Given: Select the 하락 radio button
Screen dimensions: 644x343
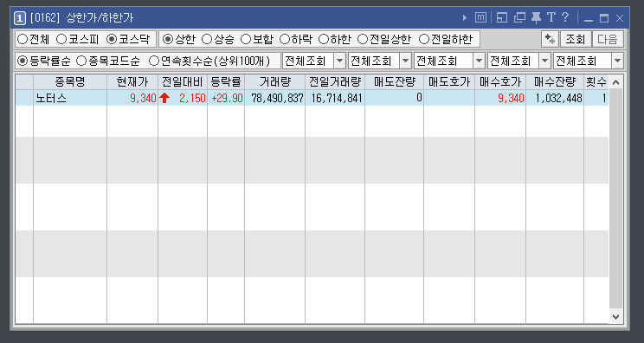Looking at the screenshot, I should (285, 40).
